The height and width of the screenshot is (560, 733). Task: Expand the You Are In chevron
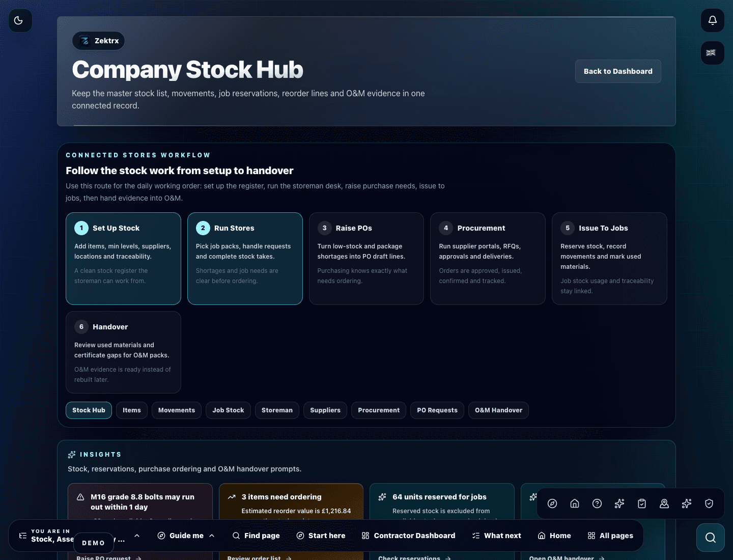(x=137, y=536)
